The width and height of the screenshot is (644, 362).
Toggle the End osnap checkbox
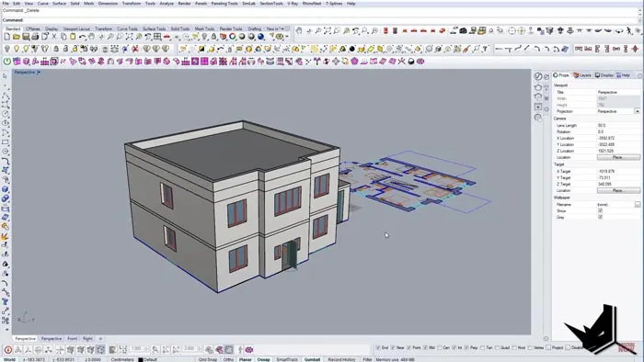coord(378,347)
